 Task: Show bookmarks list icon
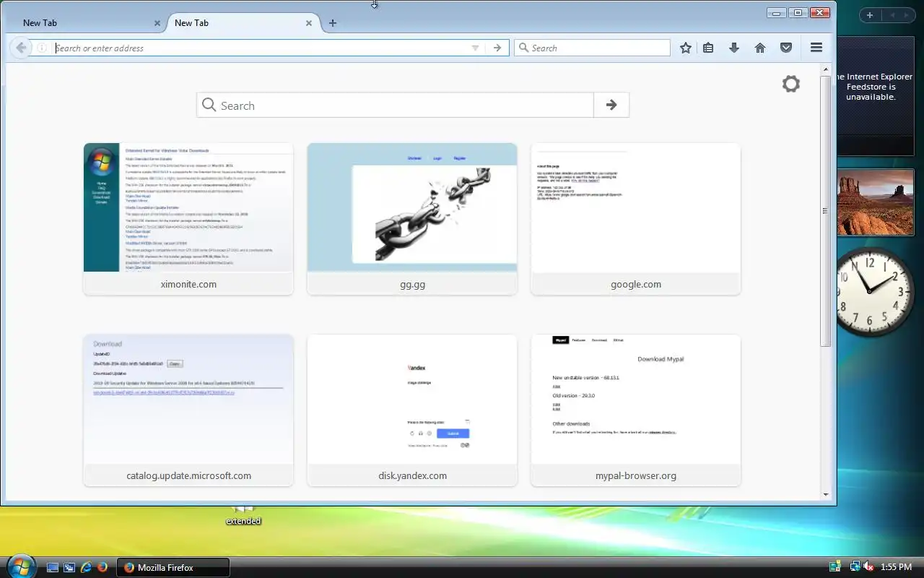click(708, 48)
